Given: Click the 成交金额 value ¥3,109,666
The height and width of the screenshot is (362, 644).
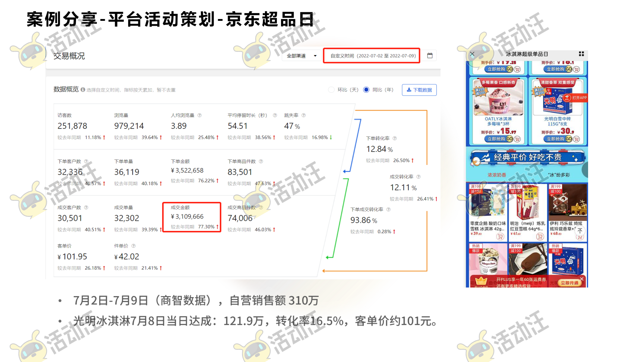Looking at the screenshot, I should [x=187, y=217].
